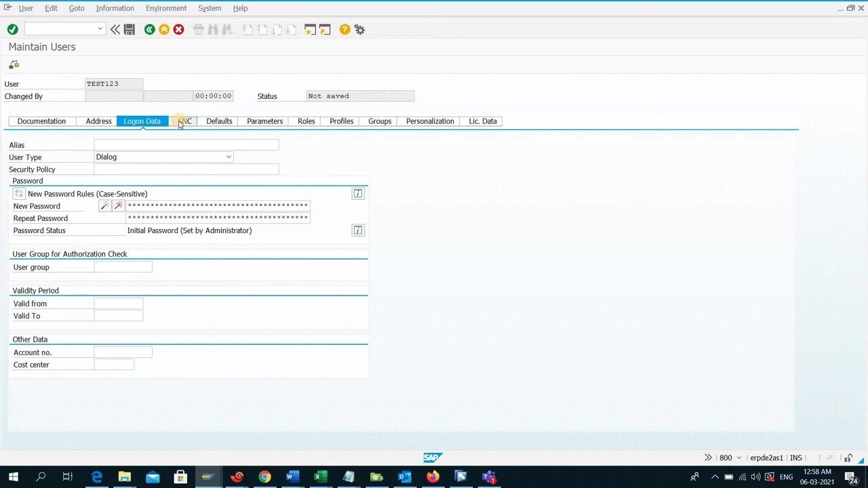Screen dimensions: 868x488
Task: Click the lock icon below Maintain Users
Action: pyautogui.click(x=14, y=64)
